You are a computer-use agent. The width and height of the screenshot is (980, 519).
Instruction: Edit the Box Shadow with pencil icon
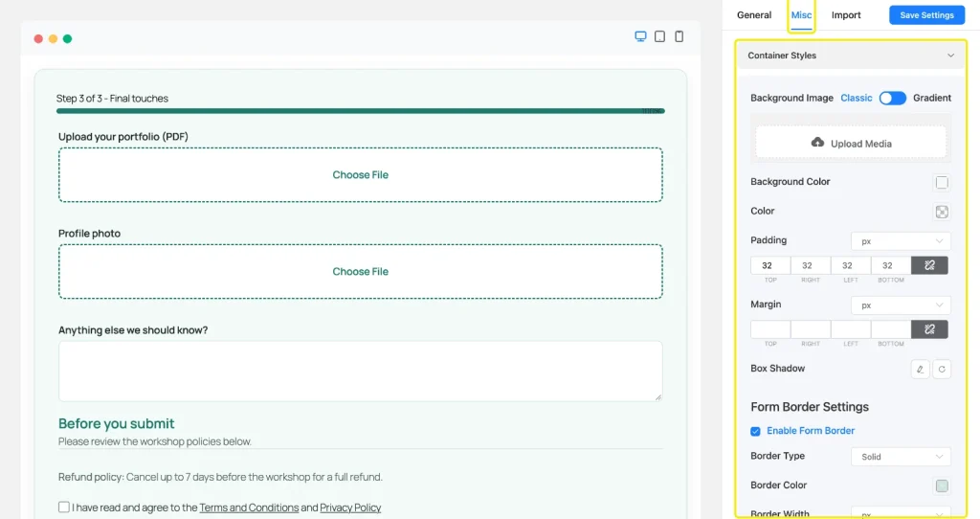[921, 369]
